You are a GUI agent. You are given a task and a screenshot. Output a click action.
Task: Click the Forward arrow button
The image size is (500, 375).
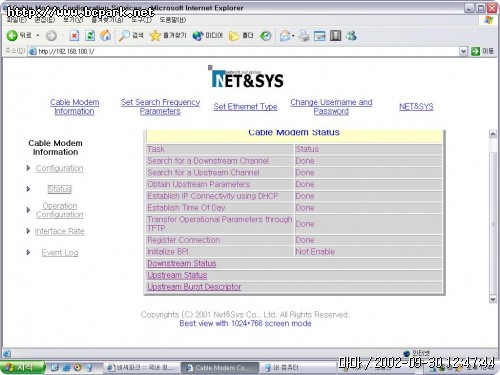coord(51,35)
